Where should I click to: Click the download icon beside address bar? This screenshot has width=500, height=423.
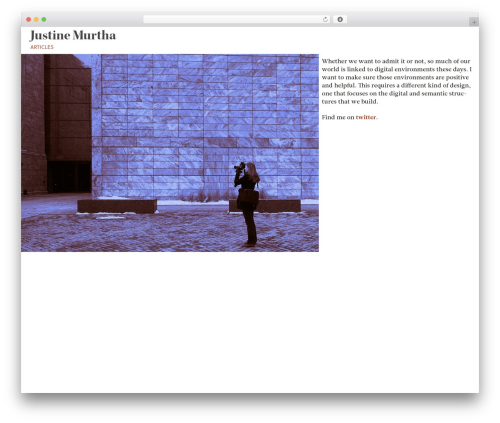[340, 19]
